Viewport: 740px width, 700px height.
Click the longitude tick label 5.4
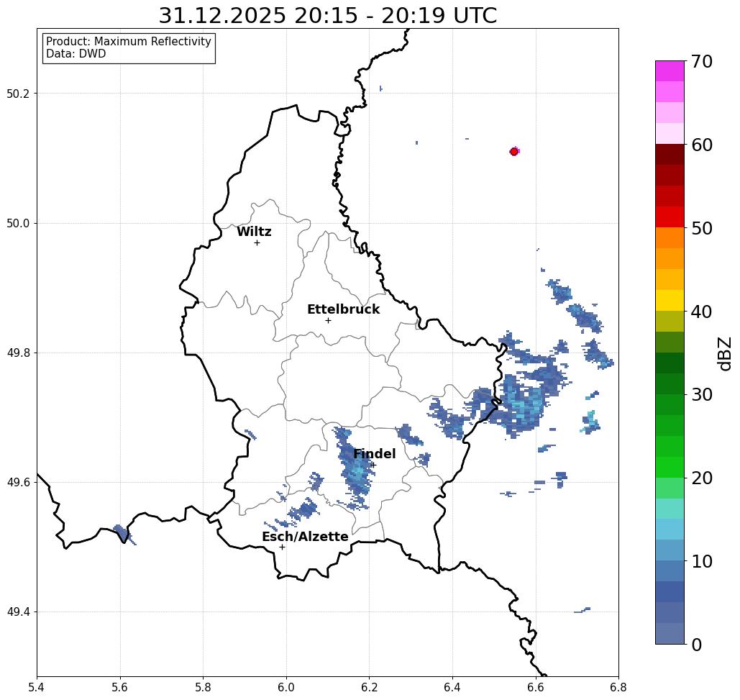pyautogui.click(x=37, y=687)
